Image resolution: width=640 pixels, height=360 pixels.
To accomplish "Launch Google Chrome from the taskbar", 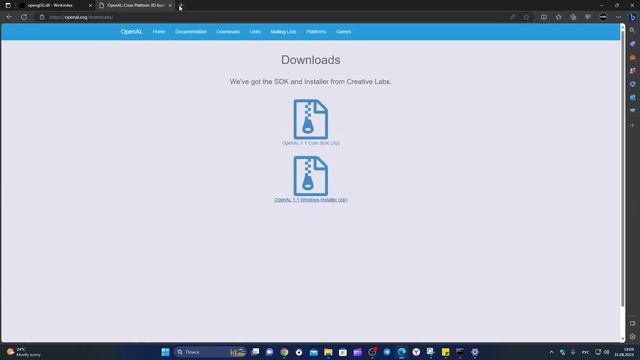I will [284, 352].
